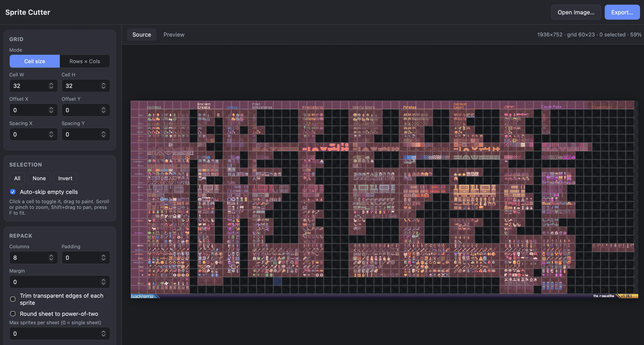Enable Trim transparent edges checkbox

click(13, 299)
